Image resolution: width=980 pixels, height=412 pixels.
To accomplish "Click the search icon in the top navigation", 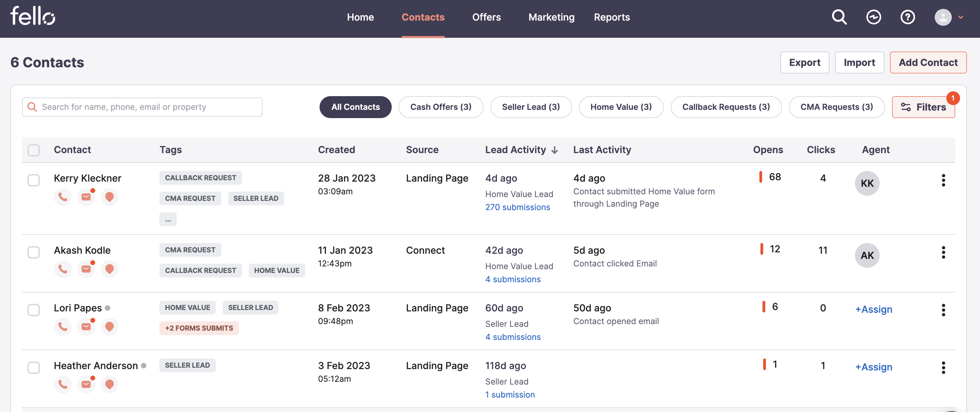I will click(x=839, y=17).
